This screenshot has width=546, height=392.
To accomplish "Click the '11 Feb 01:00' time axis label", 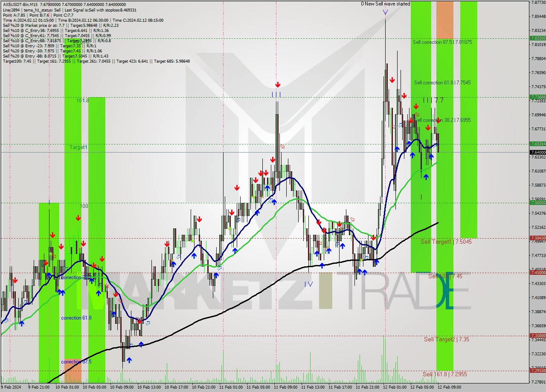I will [x=231, y=387].
